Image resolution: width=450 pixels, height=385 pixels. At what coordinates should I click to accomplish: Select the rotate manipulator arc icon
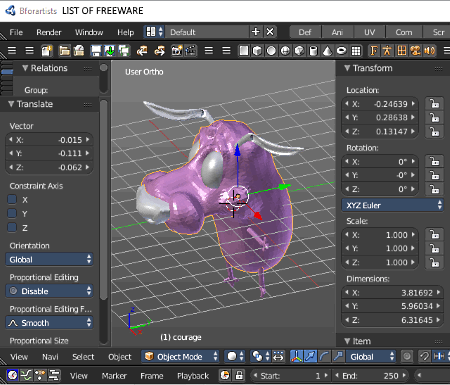[x=324, y=357]
